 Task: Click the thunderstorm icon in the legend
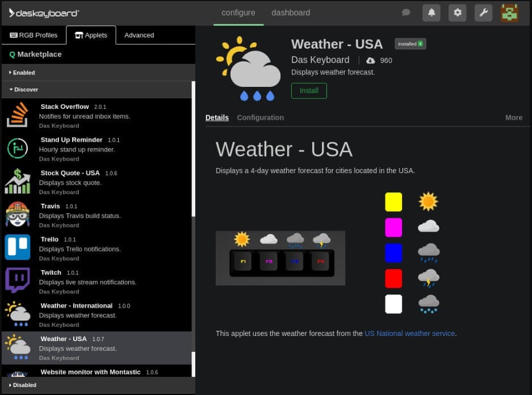pos(429,278)
